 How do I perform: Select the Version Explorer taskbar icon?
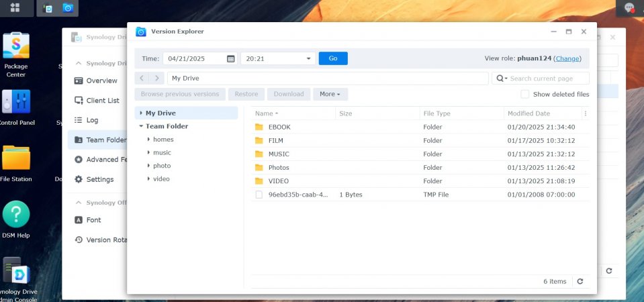pyautogui.click(x=68, y=8)
